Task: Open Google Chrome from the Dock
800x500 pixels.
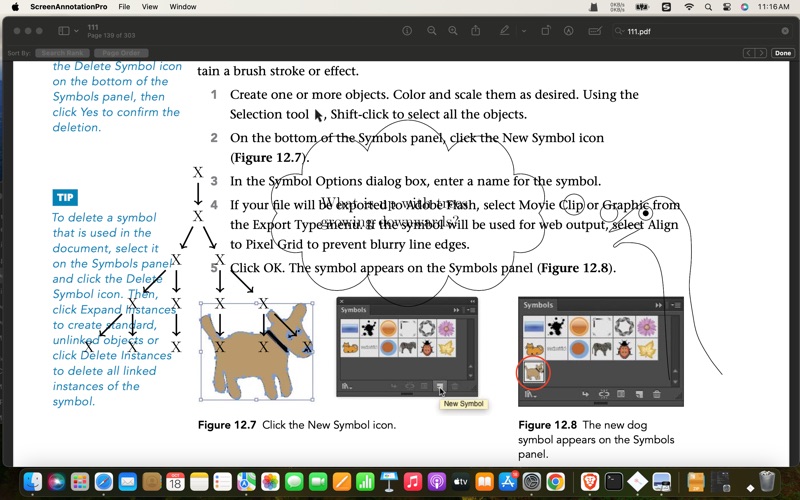Action: click(556, 481)
